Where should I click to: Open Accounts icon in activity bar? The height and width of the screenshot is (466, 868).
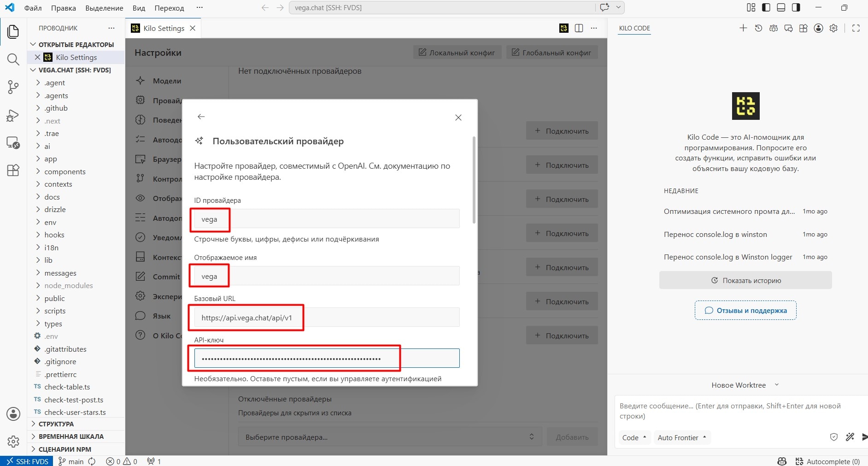13,414
